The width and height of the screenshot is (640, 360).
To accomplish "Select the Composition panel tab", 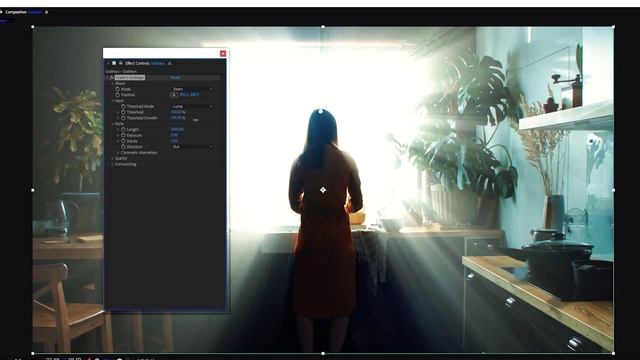I will click(x=23, y=12).
